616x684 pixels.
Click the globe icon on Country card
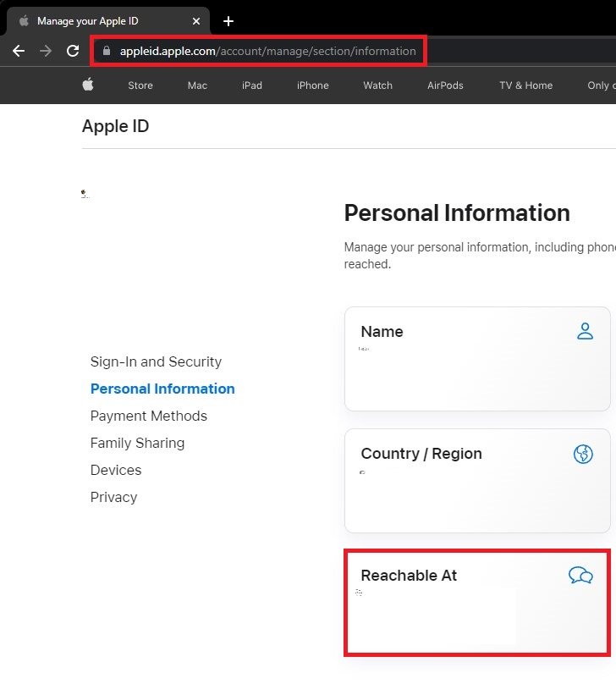click(583, 455)
